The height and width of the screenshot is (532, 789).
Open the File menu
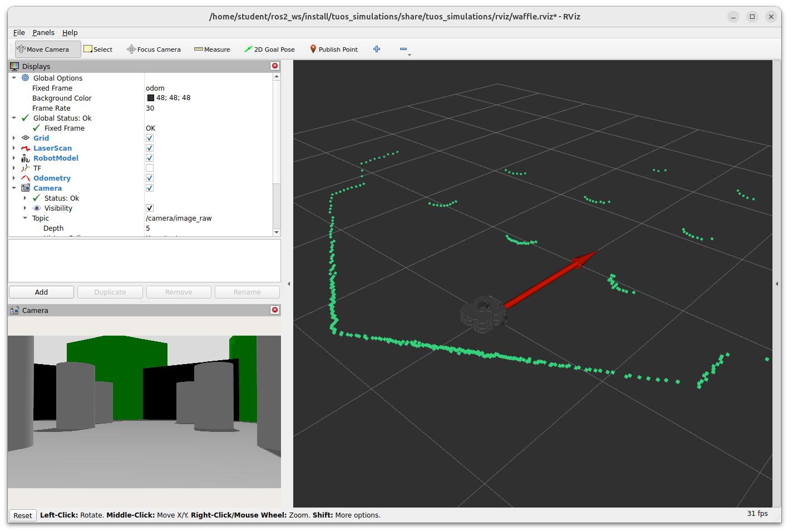pyautogui.click(x=19, y=33)
